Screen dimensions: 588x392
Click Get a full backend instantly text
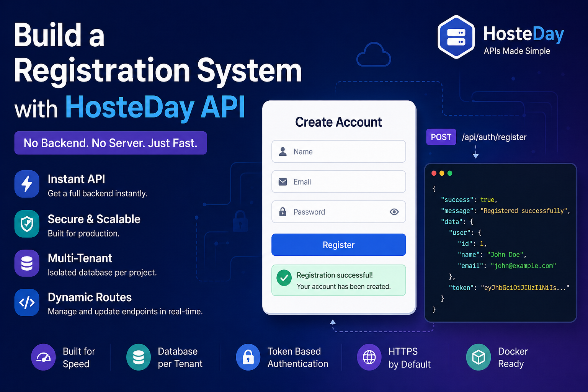pos(98,194)
